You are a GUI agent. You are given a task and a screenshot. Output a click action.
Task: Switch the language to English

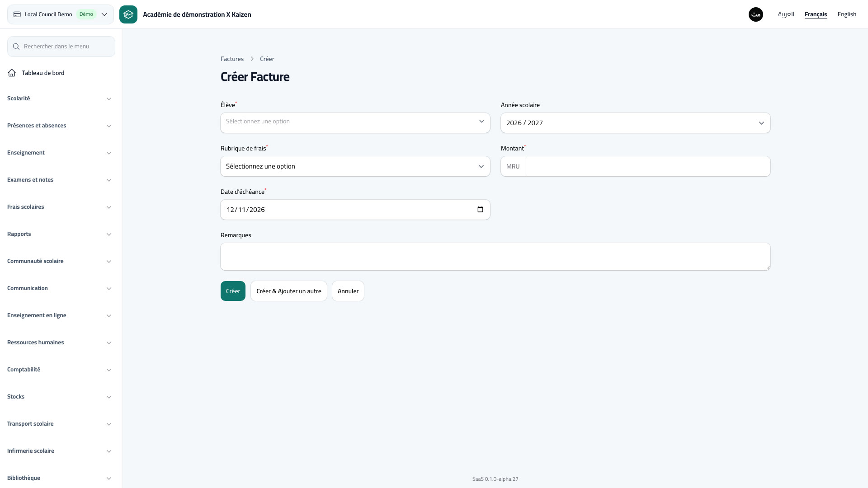point(847,14)
